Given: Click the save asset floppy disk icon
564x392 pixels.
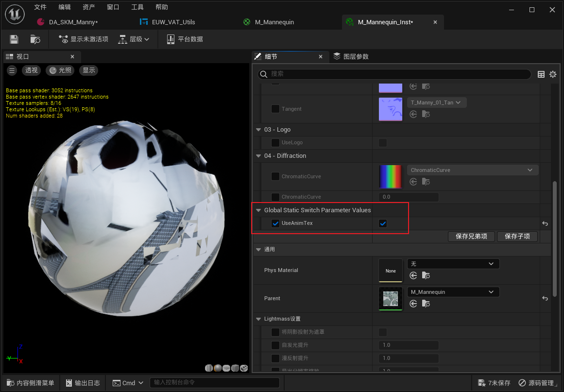Looking at the screenshot, I should point(14,39).
